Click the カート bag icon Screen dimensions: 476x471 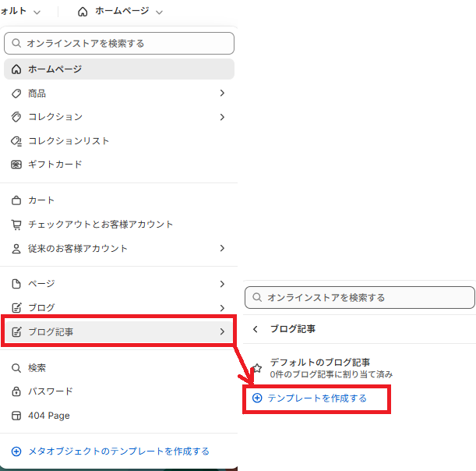click(x=16, y=200)
